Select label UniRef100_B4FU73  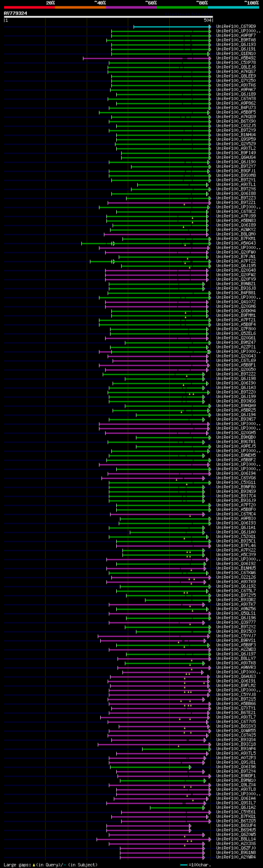236,108
